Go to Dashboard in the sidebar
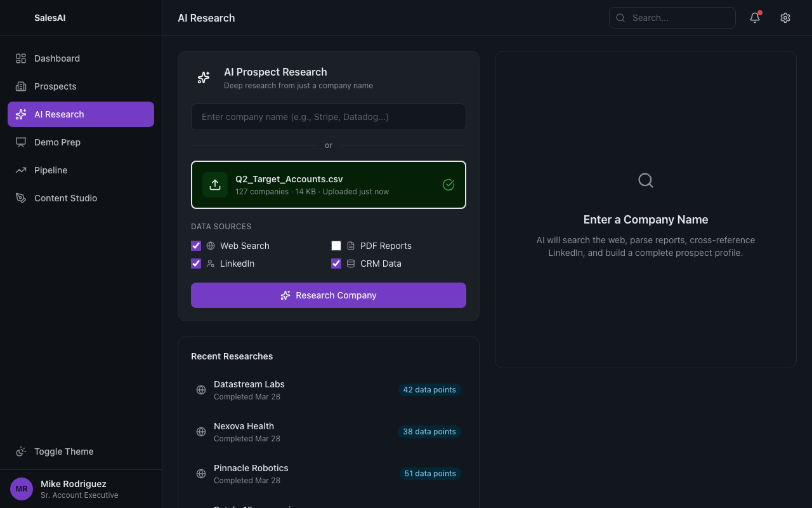The image size is (812, 508). coord(57,58)
